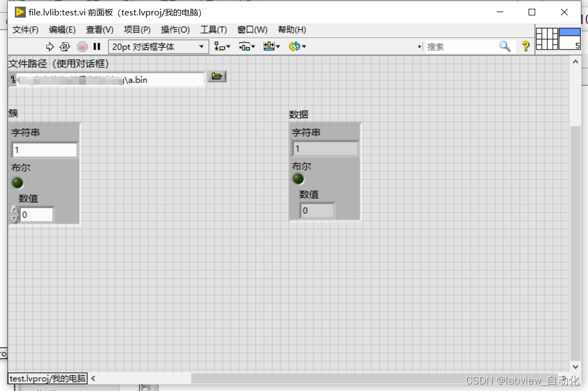Open the 窗口(W) menu

click(x=252, y=30)
